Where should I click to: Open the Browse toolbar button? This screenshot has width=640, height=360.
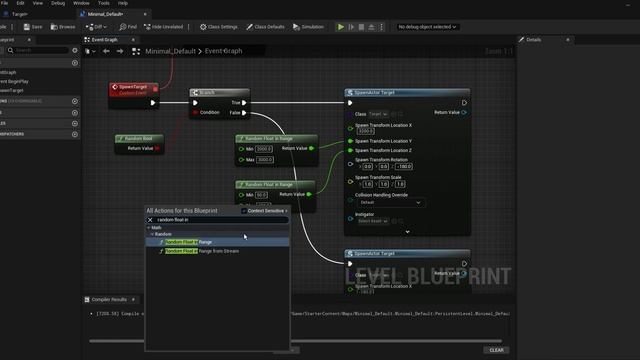[x=63, y=27]
